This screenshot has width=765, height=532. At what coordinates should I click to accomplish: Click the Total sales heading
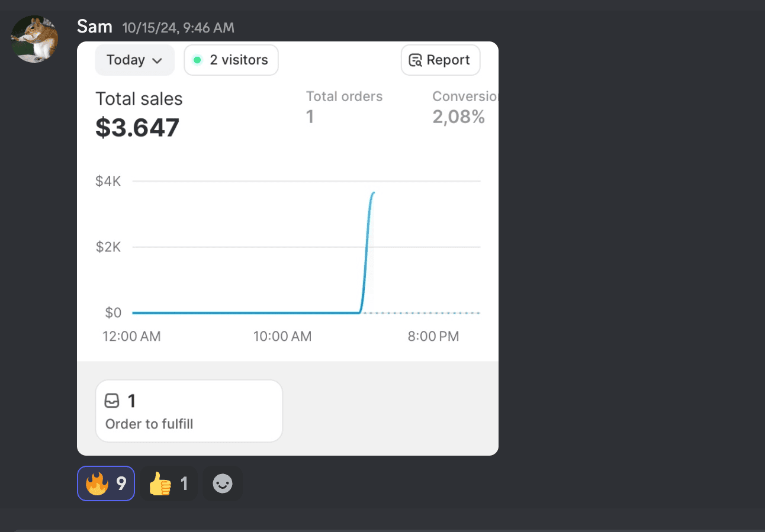139,99
